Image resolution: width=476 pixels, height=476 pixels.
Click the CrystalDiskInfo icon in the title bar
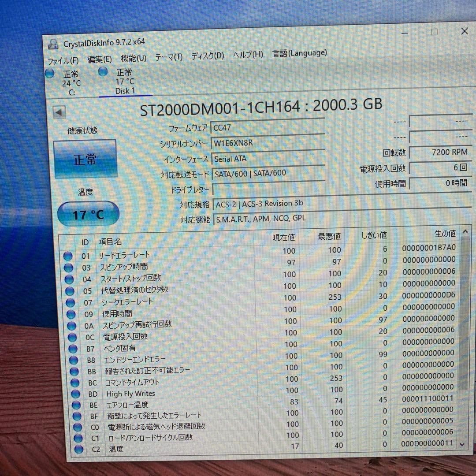(54, 43)
